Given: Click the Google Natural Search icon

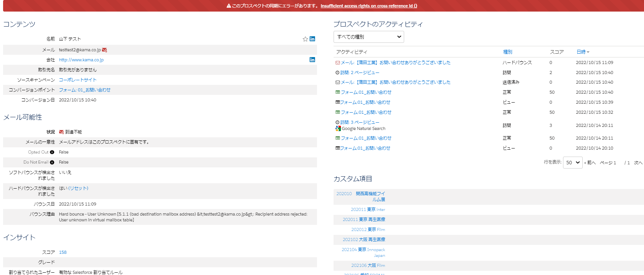Looking at the screenshot, I should point(338,128).
